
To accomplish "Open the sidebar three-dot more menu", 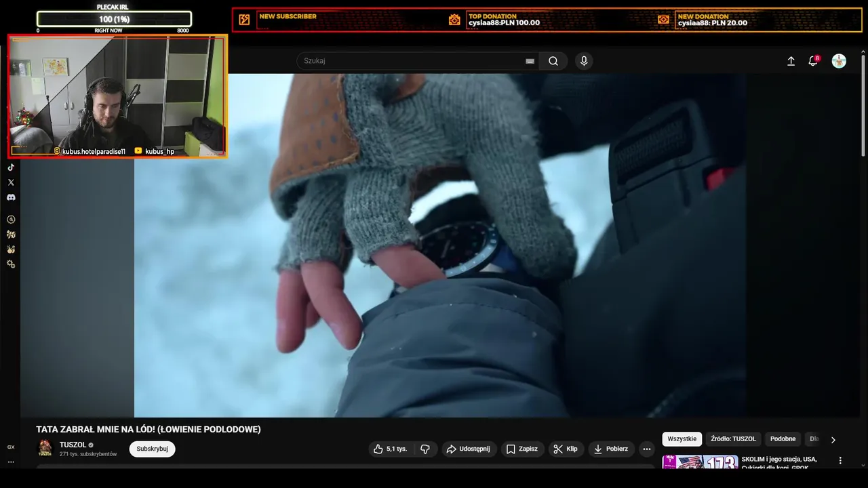I will click(11, 462).
